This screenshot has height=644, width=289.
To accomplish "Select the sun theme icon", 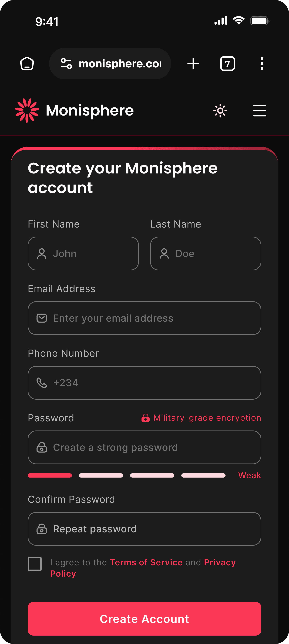I will point(220,110).
